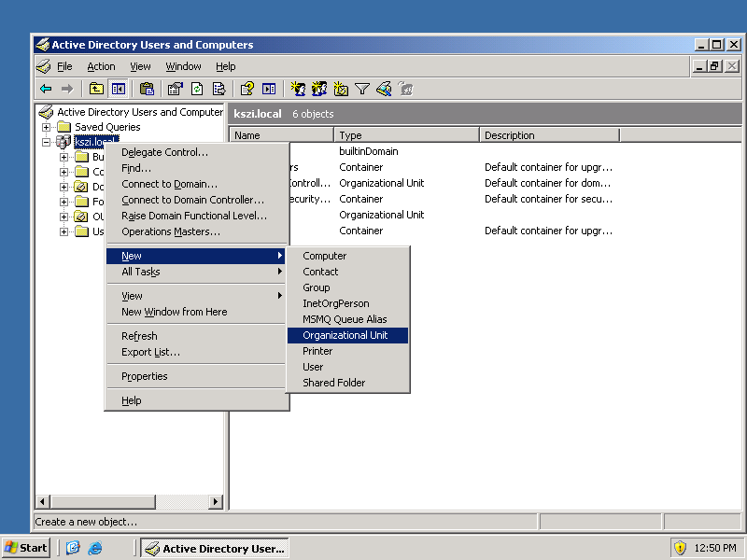The width and height of the screenshot is (747, 560).
Task: Choose Group in the New submenu
Action: [347, 287]
